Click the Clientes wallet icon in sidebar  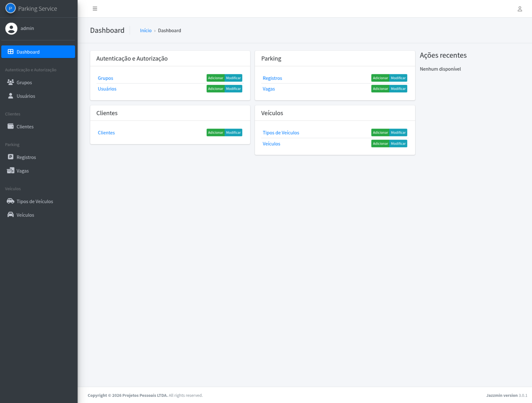click(10, 126)
